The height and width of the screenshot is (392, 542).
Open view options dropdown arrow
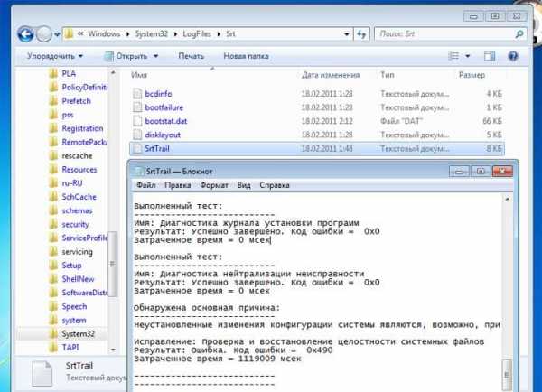[468, 56]
